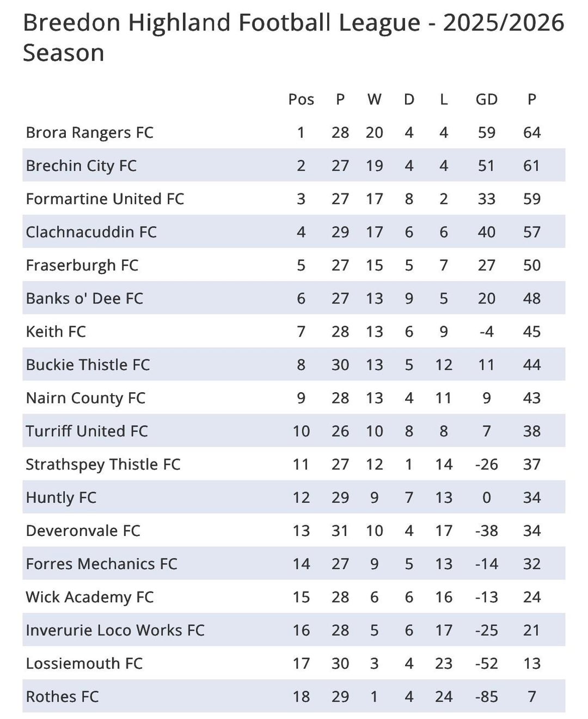The image size is (588, 719).
Task: Select the Banks o' Dee FC row name
Action: click(84, 299)
